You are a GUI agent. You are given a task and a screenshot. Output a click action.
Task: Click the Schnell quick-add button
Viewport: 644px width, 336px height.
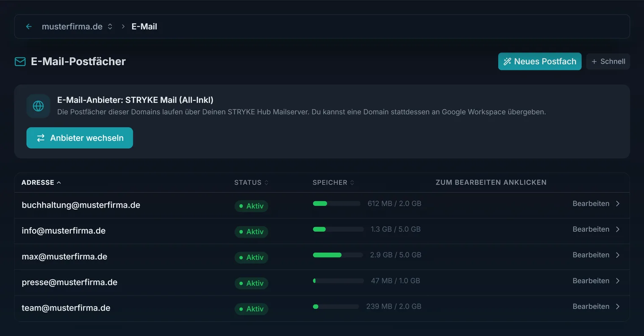pyautogui.click(x=608, y=61)
